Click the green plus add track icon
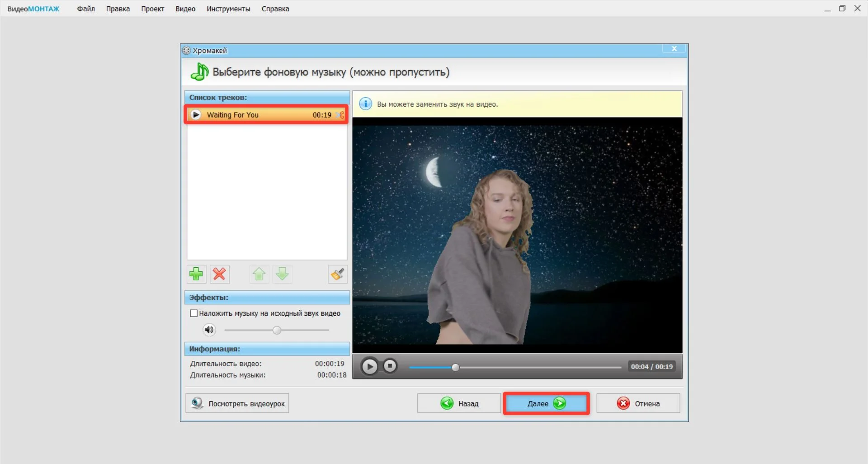 point(196,274)
